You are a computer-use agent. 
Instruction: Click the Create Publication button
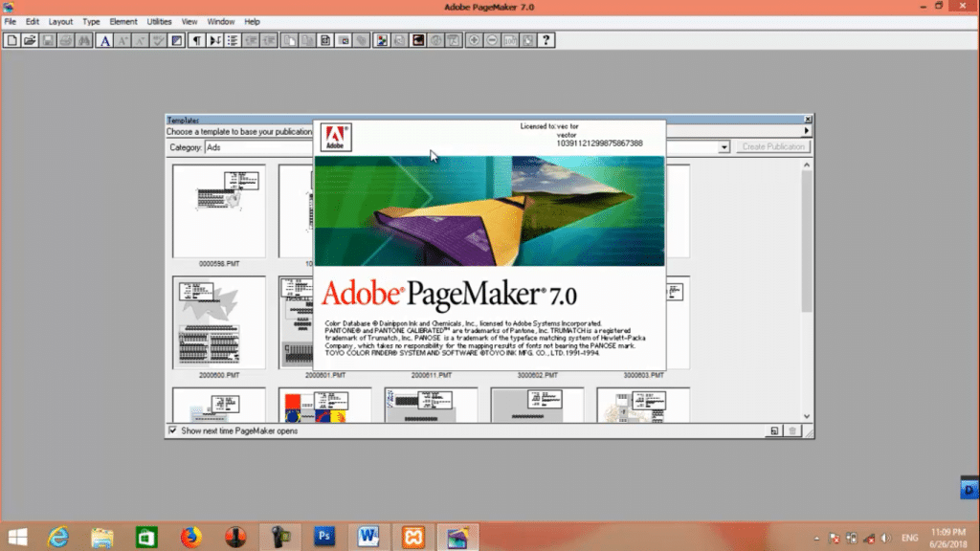772,146
